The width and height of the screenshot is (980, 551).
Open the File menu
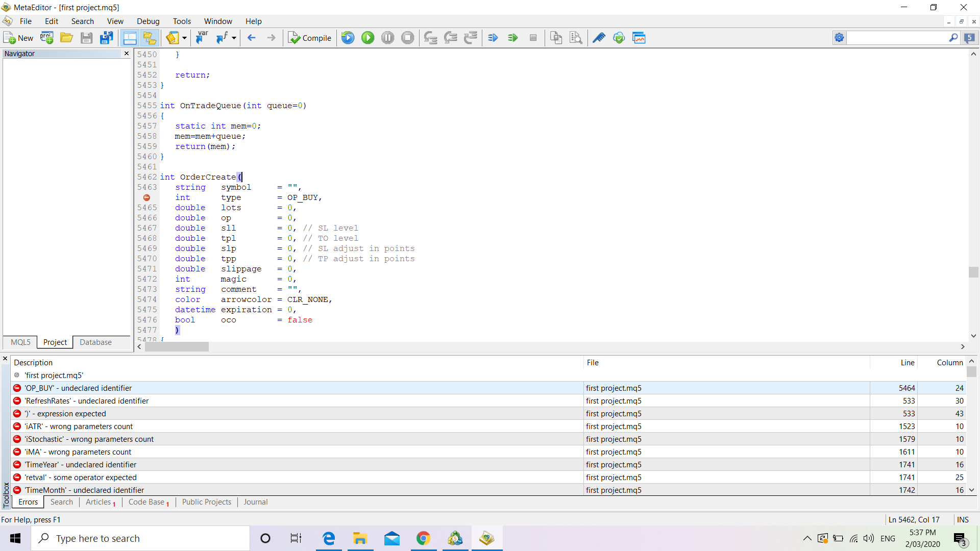[26, 21]
